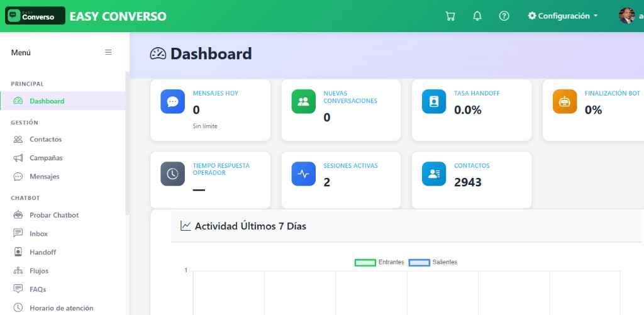The image size is (644, 315).
Task: Click the sidebar vertical scrollbar
Action: coord(128,145)
